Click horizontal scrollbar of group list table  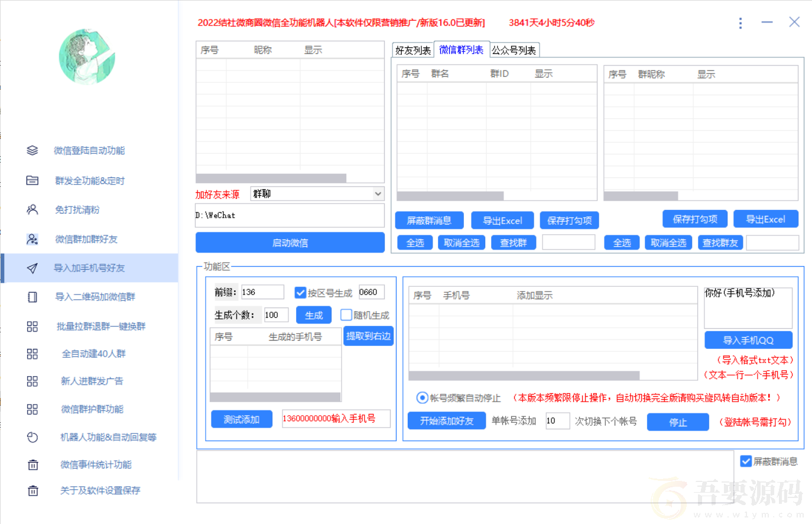click(450, 196)
